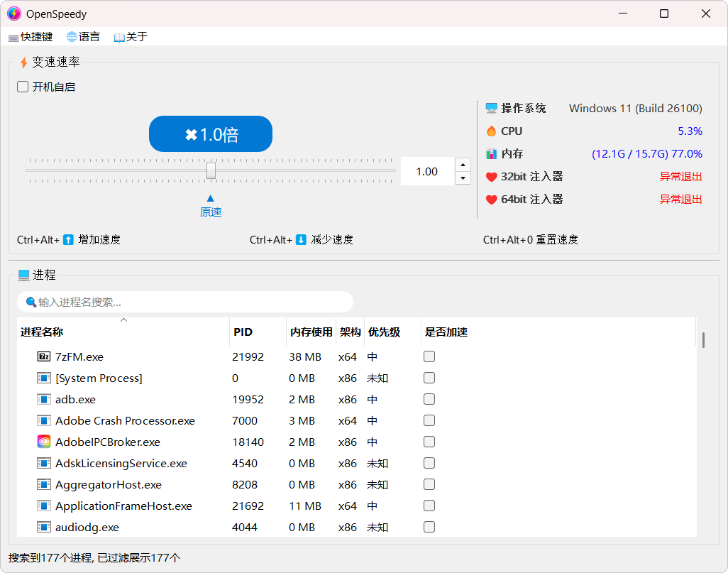Check acceleration box for AdobeIPCBroker.exe
The width and height of the screenshot is (728, 573).
pyautogui.click(x=429, y=442)
